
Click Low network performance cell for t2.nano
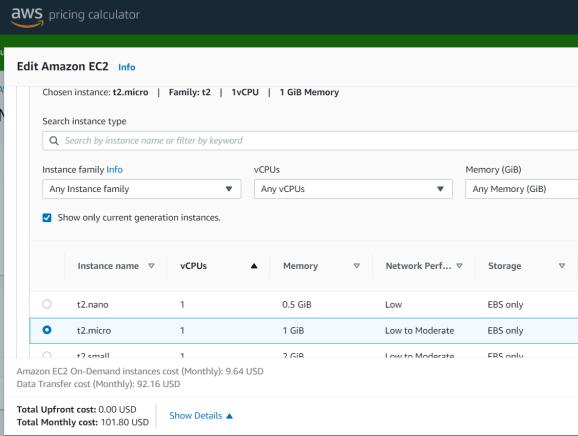[x=393, y=305]
